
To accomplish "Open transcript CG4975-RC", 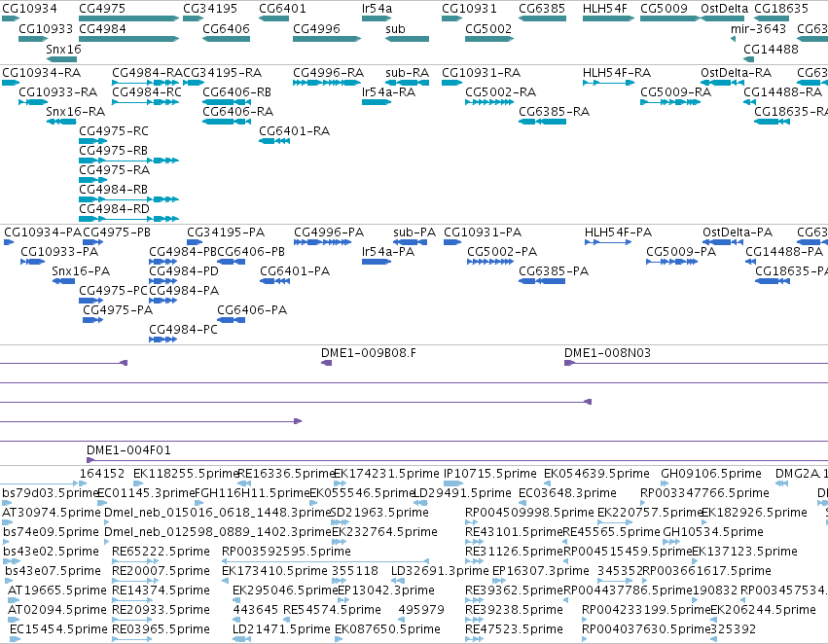I will pyautogui.click(x=114, y=131).
